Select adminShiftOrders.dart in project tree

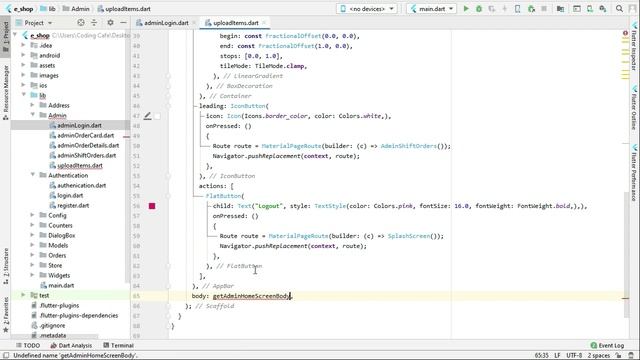click(86, 155)
